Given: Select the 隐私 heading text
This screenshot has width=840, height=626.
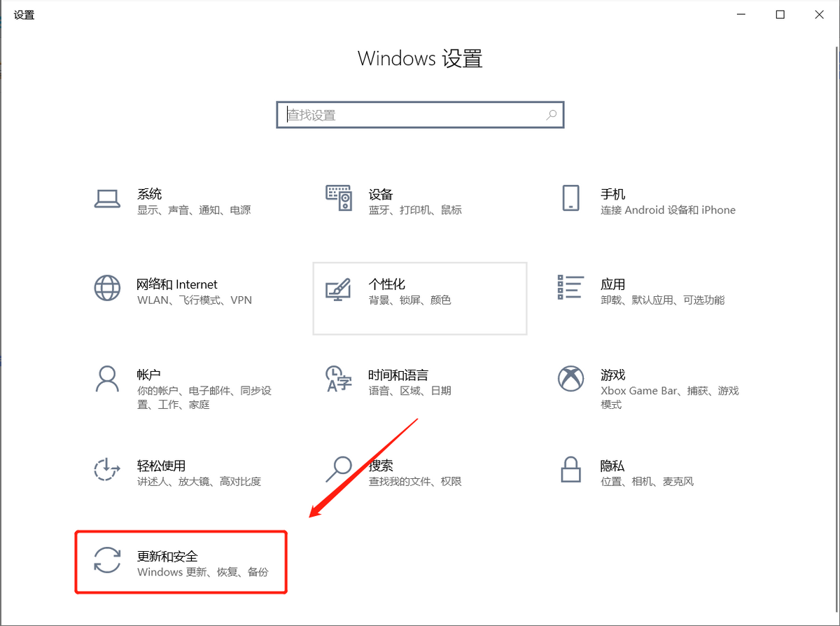Looking at the screenshot, I should pyautogui.click(x=612, y=466).
